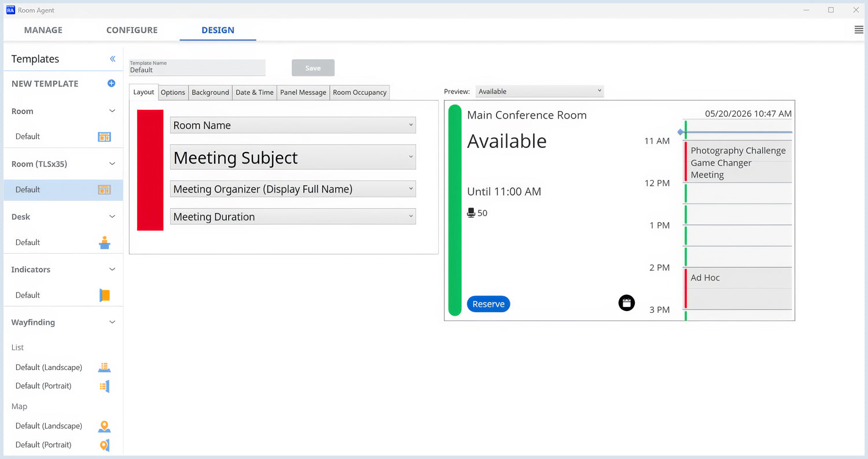Click the Desk Default person icon

click(104, 242)
